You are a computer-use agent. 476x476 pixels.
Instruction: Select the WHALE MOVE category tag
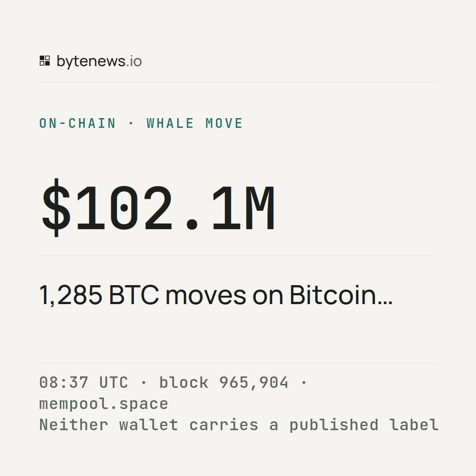click(x=195, y=123)
